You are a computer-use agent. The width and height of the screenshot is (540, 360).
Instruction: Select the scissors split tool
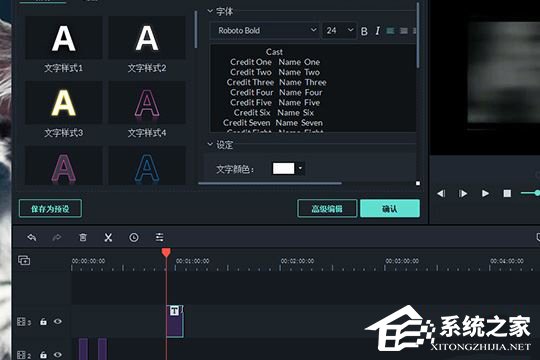tap(108, 237)
